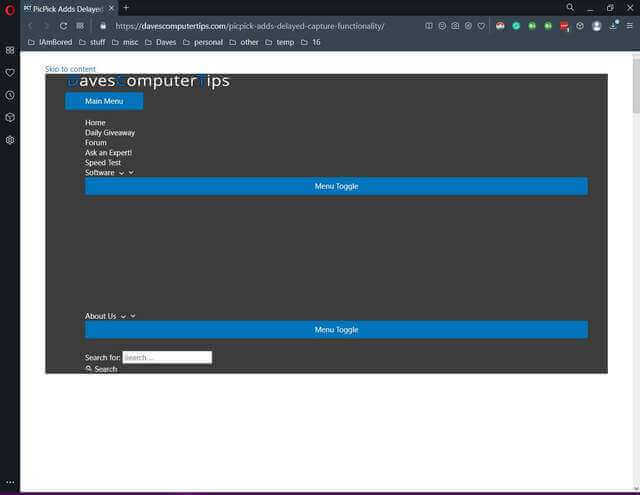Click the compass icon in address bar
The height and width of the screenshot is (495, 640).
468,26
